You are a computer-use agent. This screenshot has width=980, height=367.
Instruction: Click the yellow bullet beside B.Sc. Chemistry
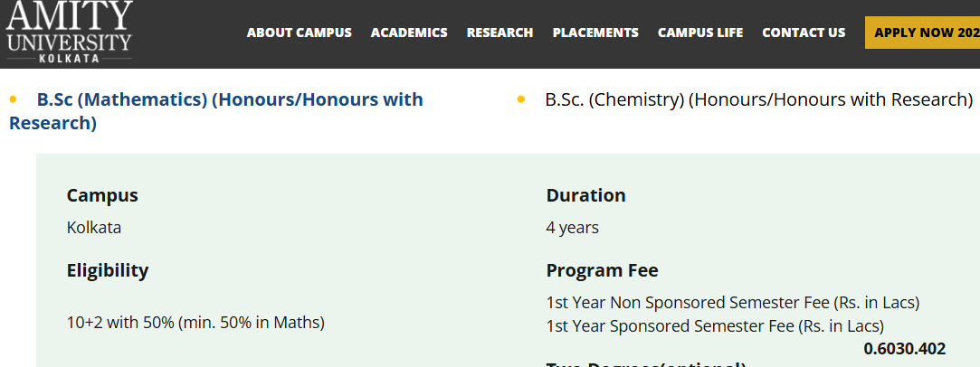521,99
